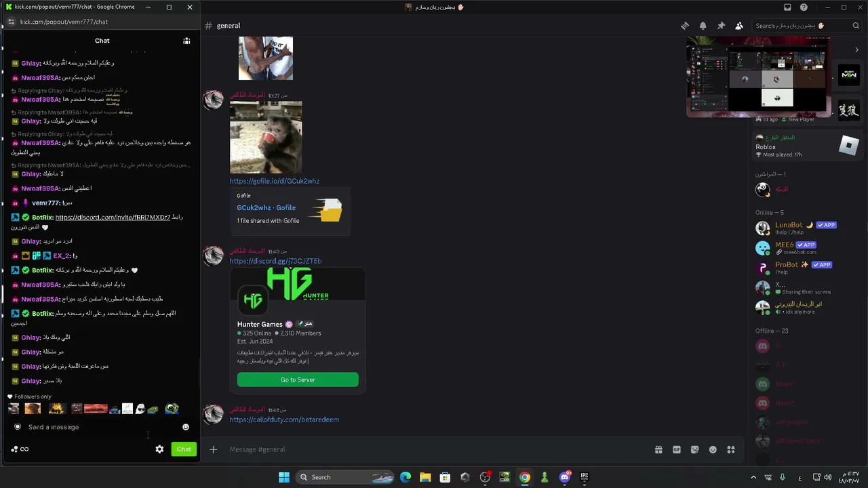Open Chrome site information icon

tap(11, 22)
